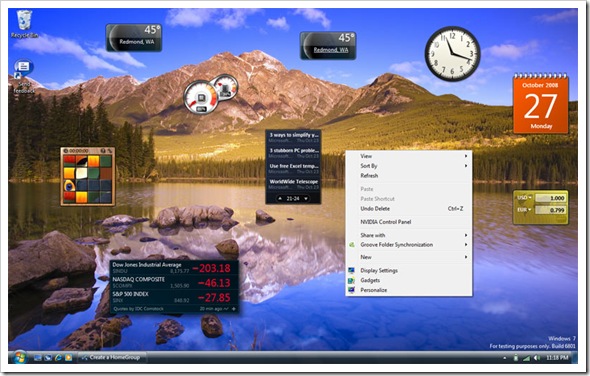Expand Groove Folder Synchronization submenu
This screenshot has width=590, height=376.
click(x=409, y=245)
